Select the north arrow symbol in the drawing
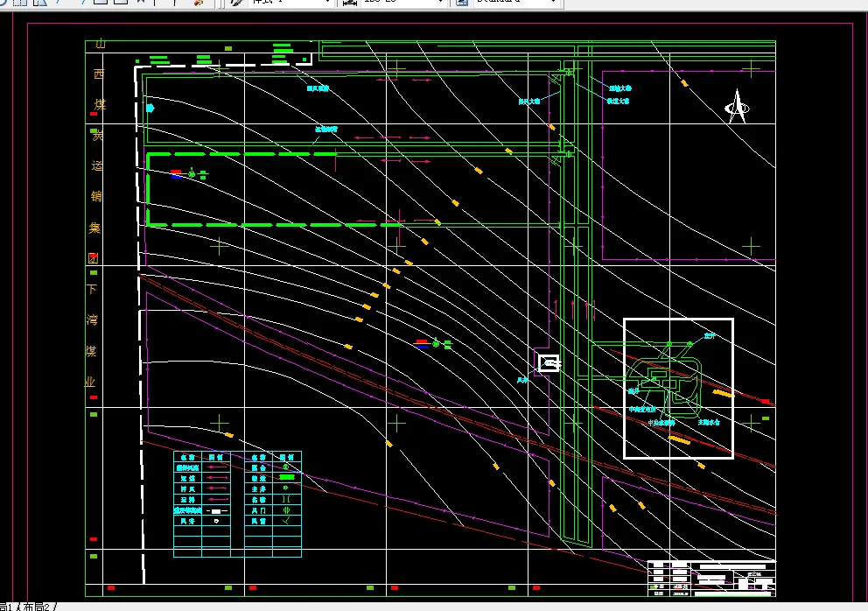The height and width of the screenshot is (611, 868). [x=738, y=106]
